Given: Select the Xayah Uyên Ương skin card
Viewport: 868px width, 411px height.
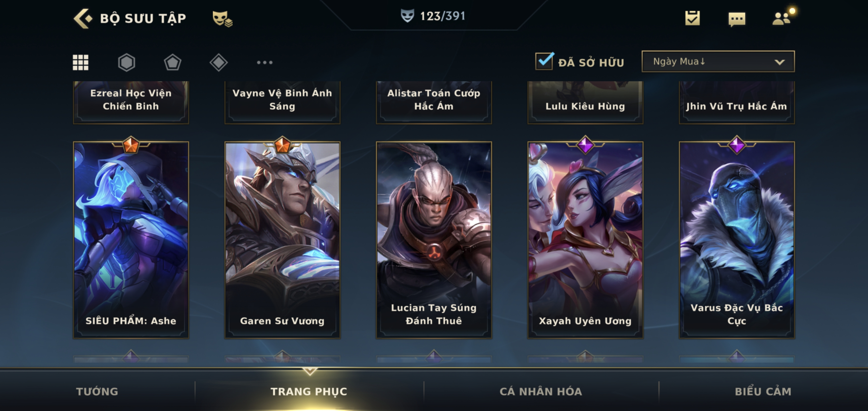Looking at the screenshot, I should pyautogui.click(x=585, y=239).
